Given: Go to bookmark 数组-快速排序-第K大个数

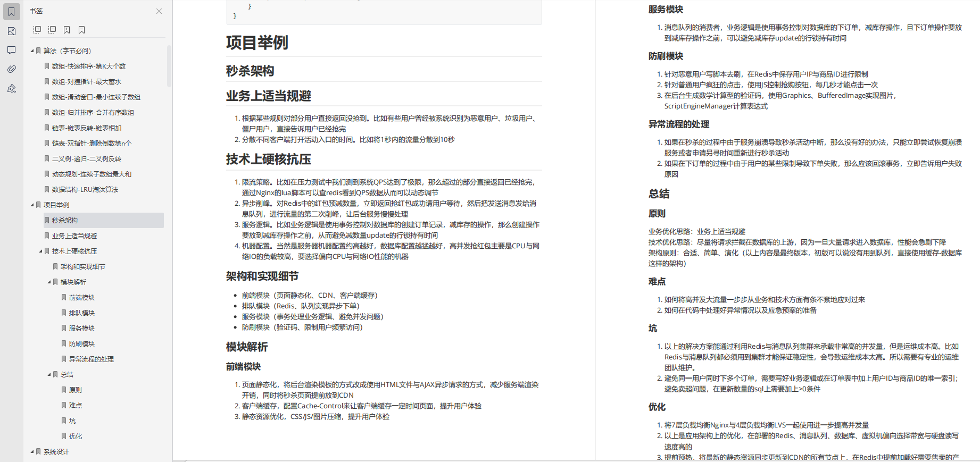Looking at the screenshot, I should click(89, 66).
